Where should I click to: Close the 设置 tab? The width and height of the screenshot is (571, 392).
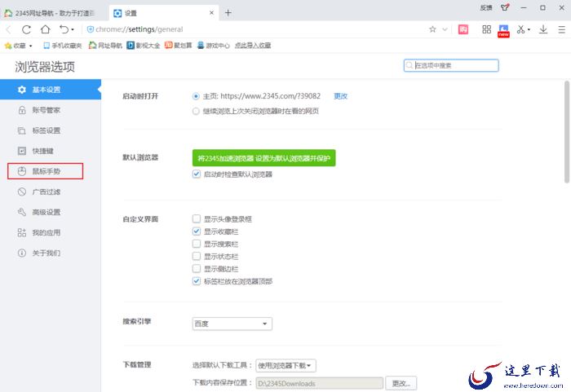(x=211, y=13)
